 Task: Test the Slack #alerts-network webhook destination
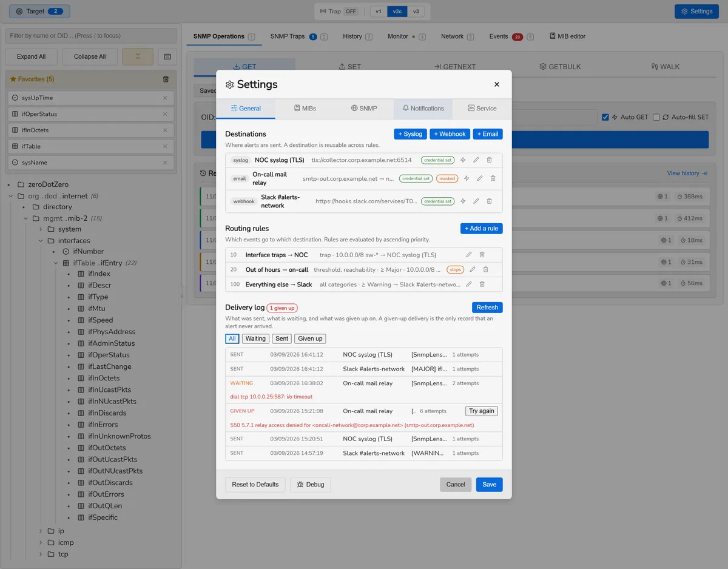point(463,201)
